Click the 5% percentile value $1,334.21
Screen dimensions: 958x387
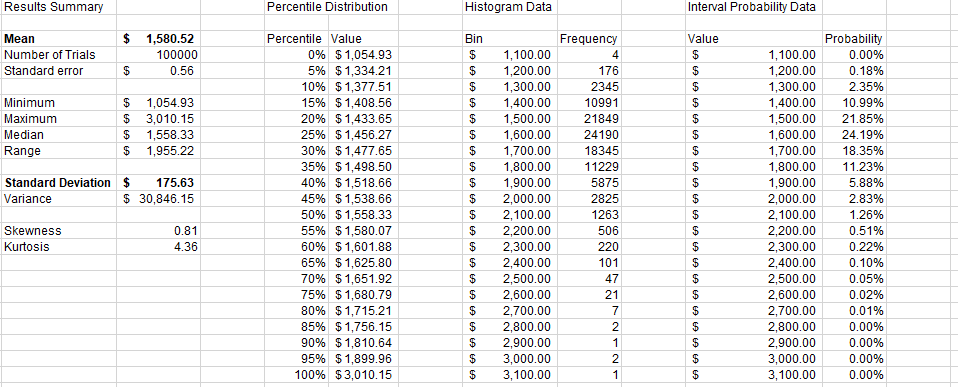point(363,71)
